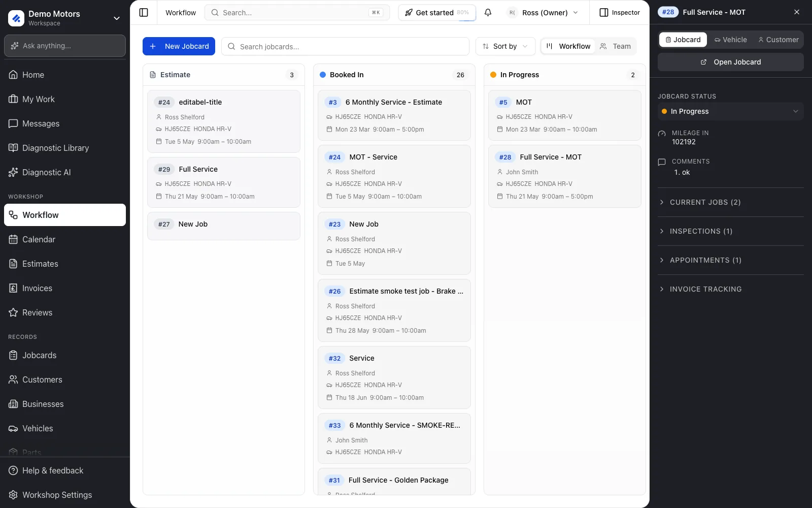The image size is (812, 508).
Task: Open Messages in the sidebar
Action: pos(65,123)
